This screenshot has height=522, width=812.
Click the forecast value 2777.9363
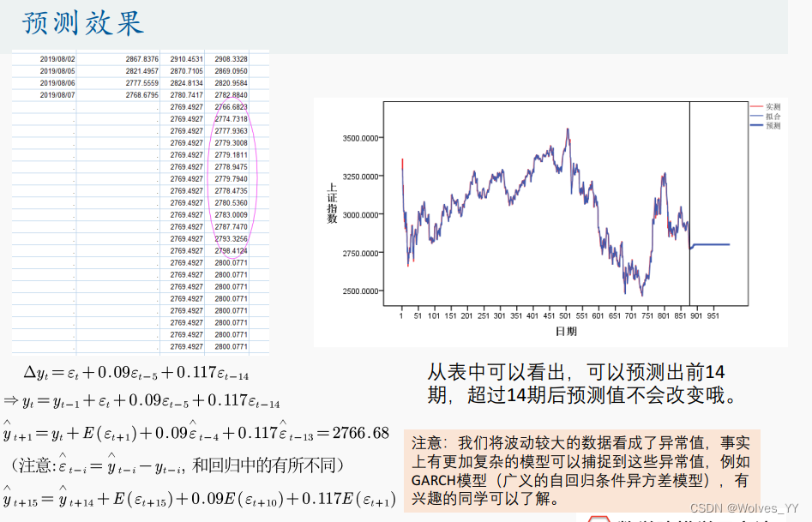click(x=231, y=131)
